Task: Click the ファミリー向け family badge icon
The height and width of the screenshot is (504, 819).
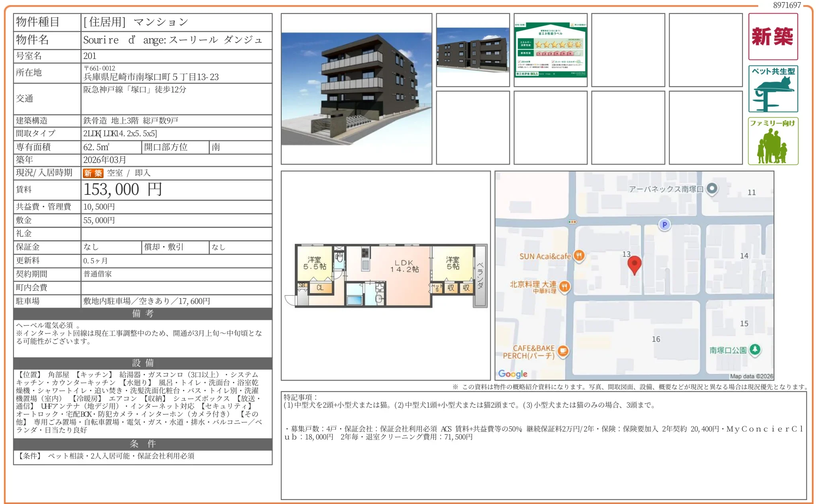Action: click(772, 141)
